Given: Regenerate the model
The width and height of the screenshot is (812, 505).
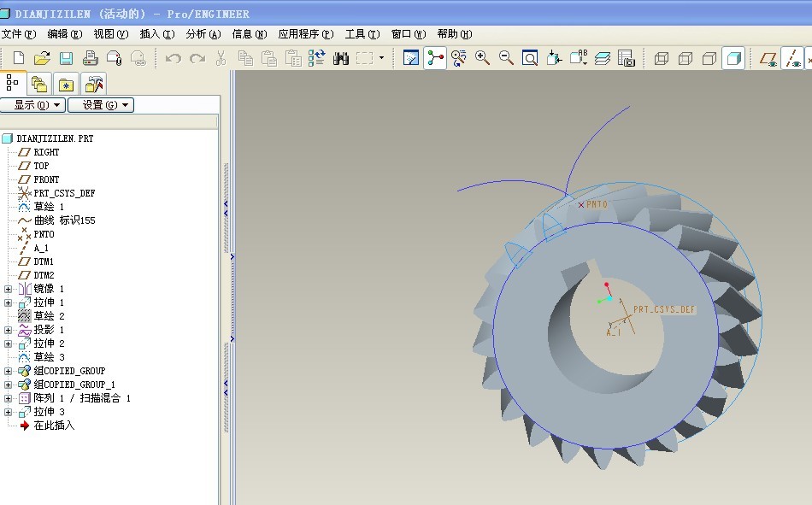Looking at the screenshot, I should [x=317, y=58].
